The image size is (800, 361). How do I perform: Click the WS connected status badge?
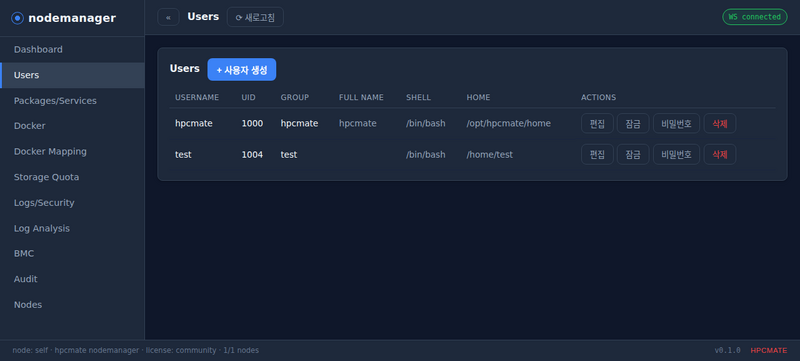tap(755, 17)
